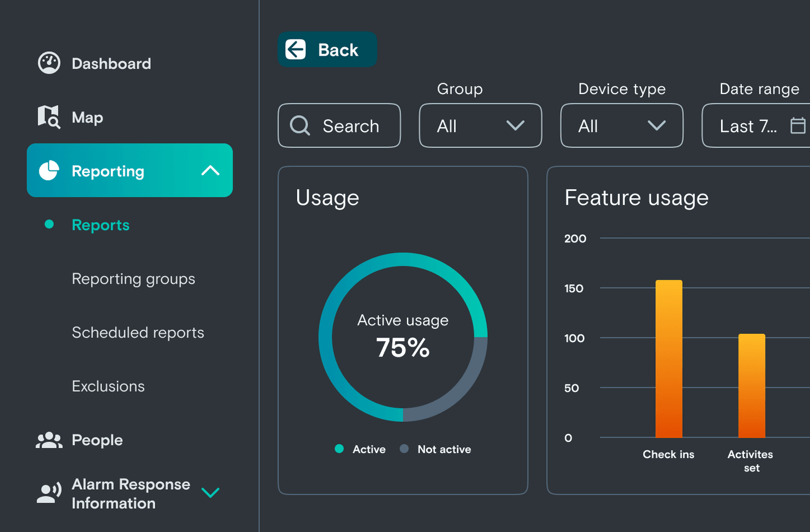Image resolution: width=810 pixels, height=532 pixels.
Task: Toggle the Not active legend dot
Action: 404,449
